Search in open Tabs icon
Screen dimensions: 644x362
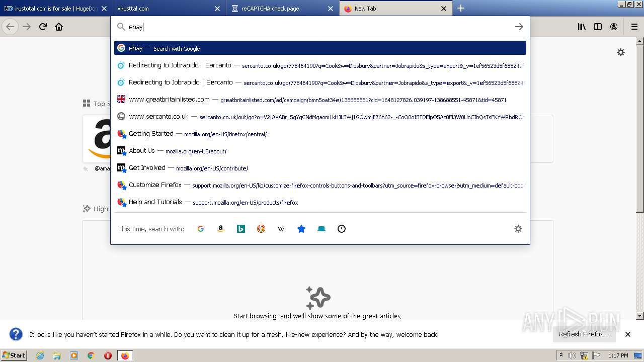pos(321,229)
